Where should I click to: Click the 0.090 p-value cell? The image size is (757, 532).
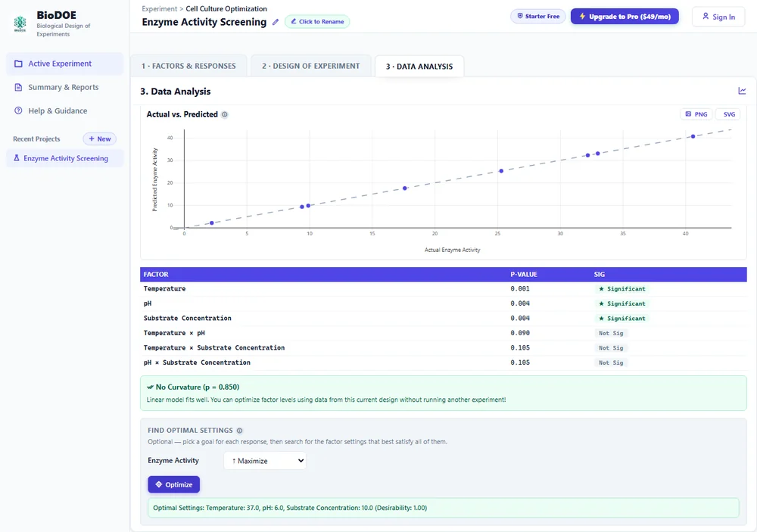pos(520,333)
